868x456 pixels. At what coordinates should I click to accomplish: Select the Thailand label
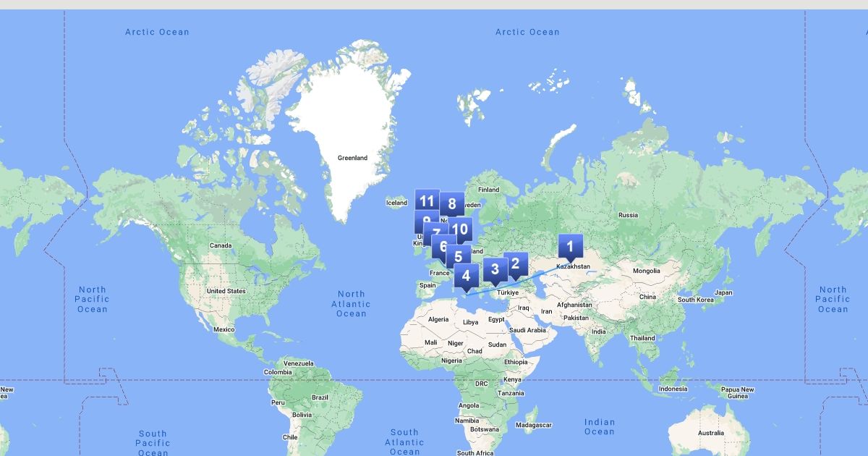click(642, 338)
